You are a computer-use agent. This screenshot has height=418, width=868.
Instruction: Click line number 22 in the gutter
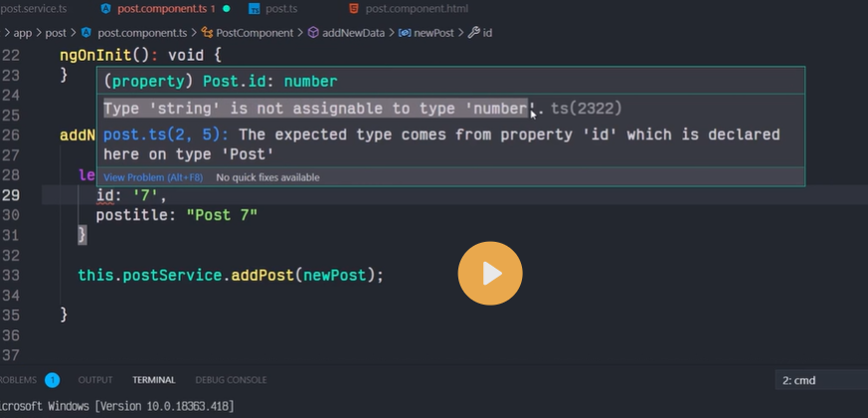tap(11, 56)
